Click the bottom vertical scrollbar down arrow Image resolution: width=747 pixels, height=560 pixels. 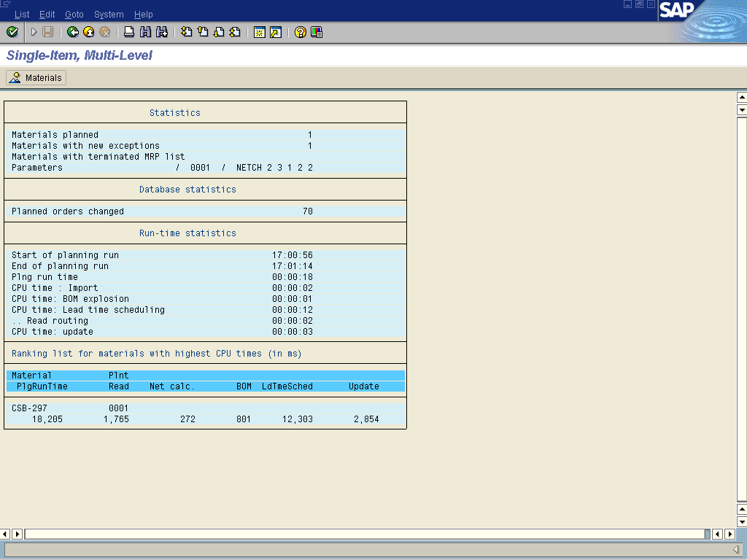pyautogui.click(x=742, y=521)
